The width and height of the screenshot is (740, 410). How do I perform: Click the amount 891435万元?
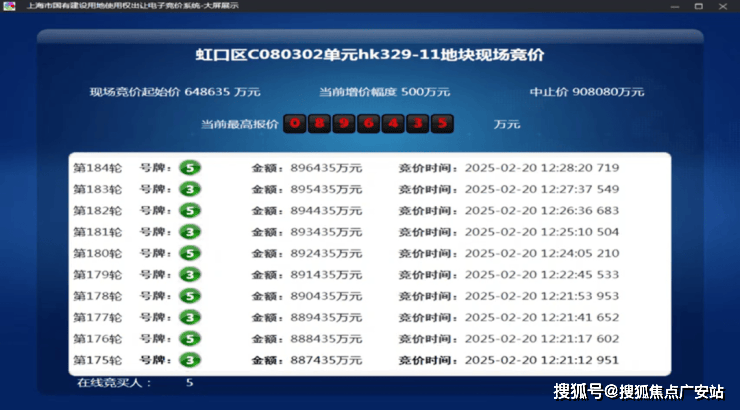pyautogui.click(x=326, y=275)
